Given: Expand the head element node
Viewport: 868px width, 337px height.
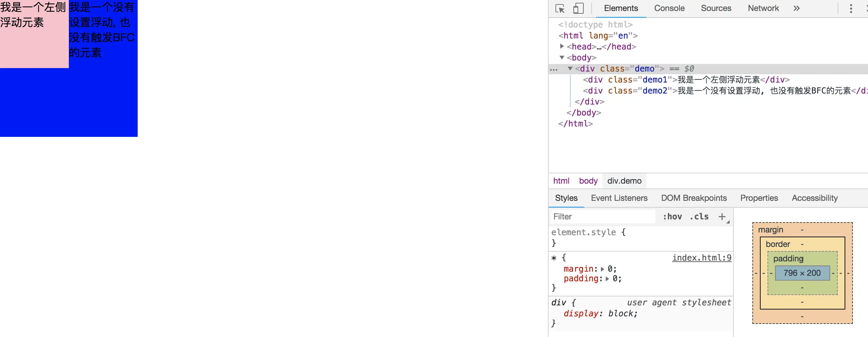Looking at the screenshot, I should (562, 46).
